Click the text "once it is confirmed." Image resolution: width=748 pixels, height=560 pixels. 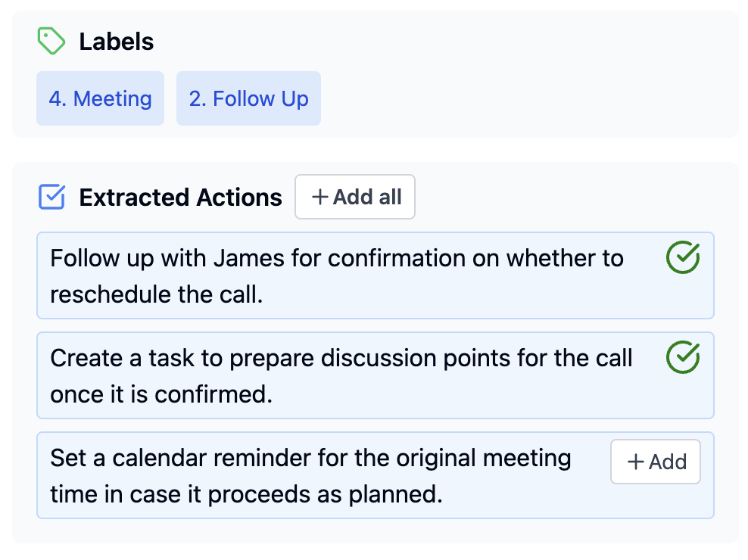[x=161, y=394]
